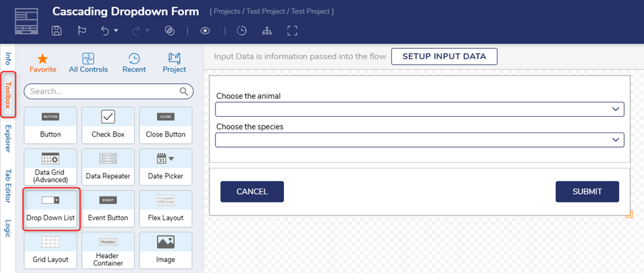Expand the Choose the species dropdown

tap(419, 139)
